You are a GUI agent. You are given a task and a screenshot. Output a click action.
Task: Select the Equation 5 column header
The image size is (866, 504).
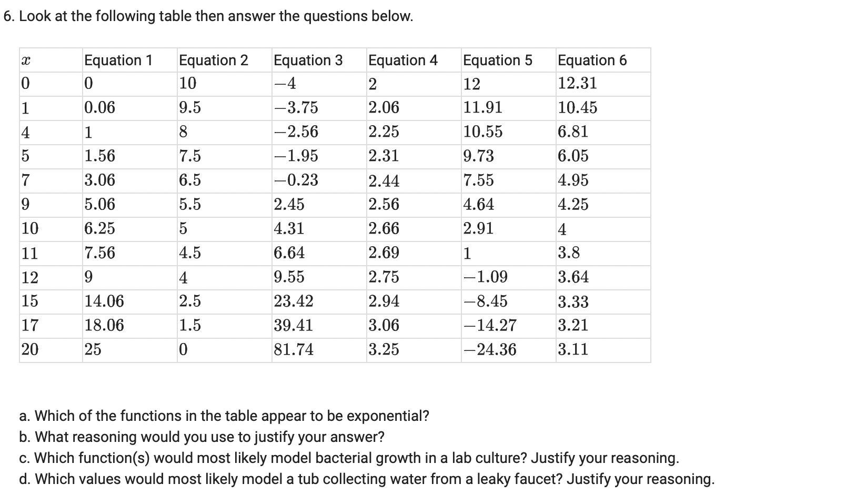click(x=497, y=61)
